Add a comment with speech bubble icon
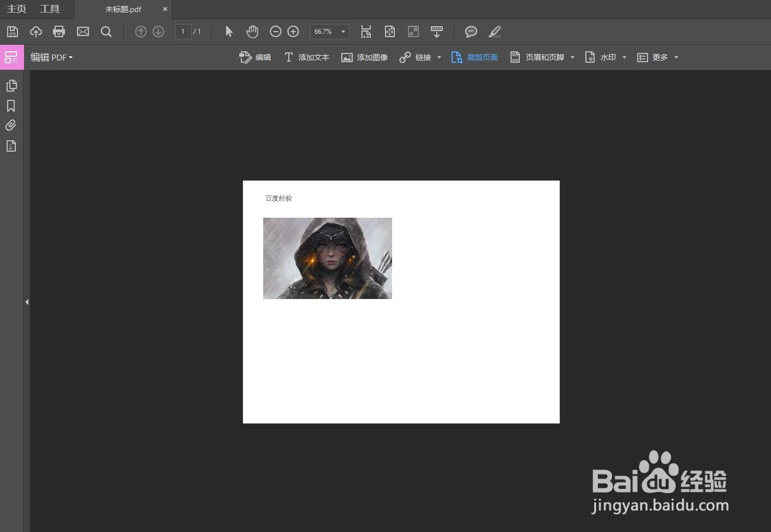 coord(471,32)
